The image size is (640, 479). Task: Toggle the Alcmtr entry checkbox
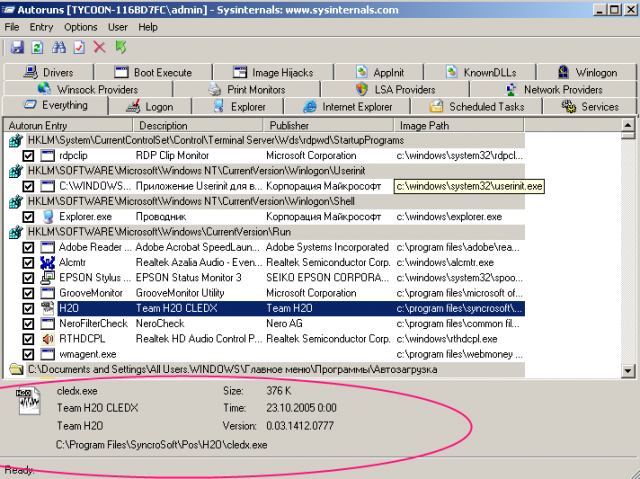[x=29, y=262]
